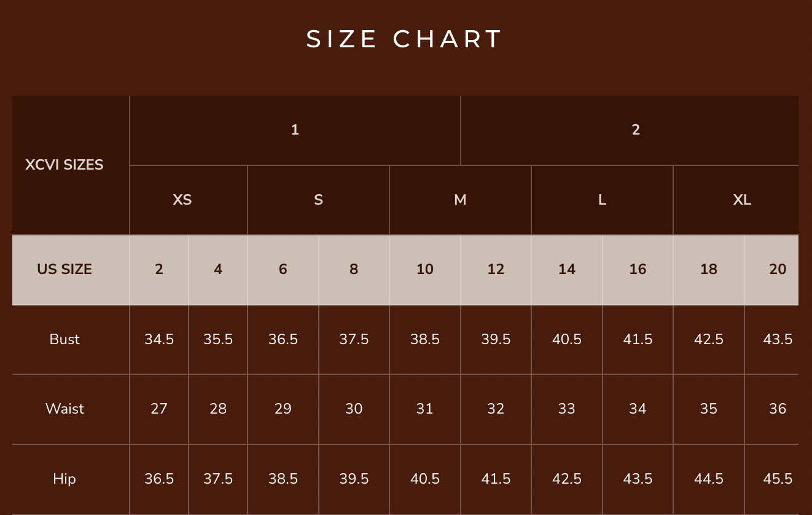
Task: Click US size 16 cell
Action: click(638, 269)
